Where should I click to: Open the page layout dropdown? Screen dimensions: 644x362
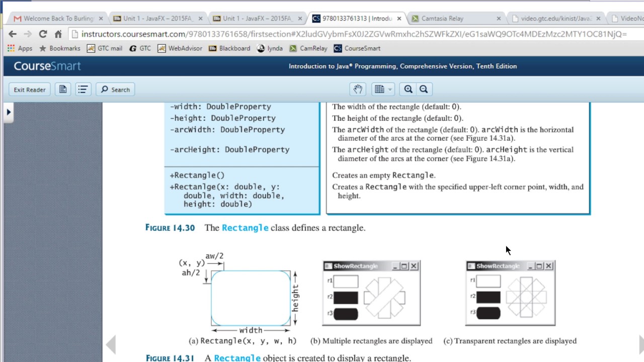pyautogui.click(x=383, y=89)
